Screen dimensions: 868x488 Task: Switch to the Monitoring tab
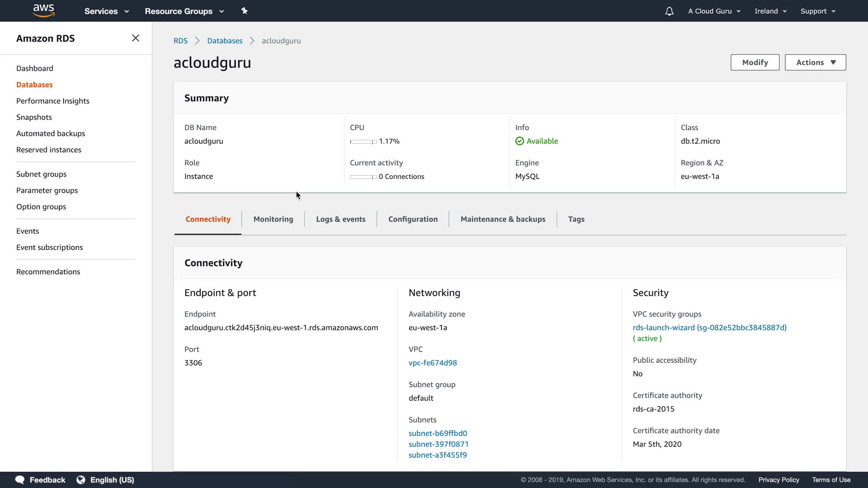273,219
